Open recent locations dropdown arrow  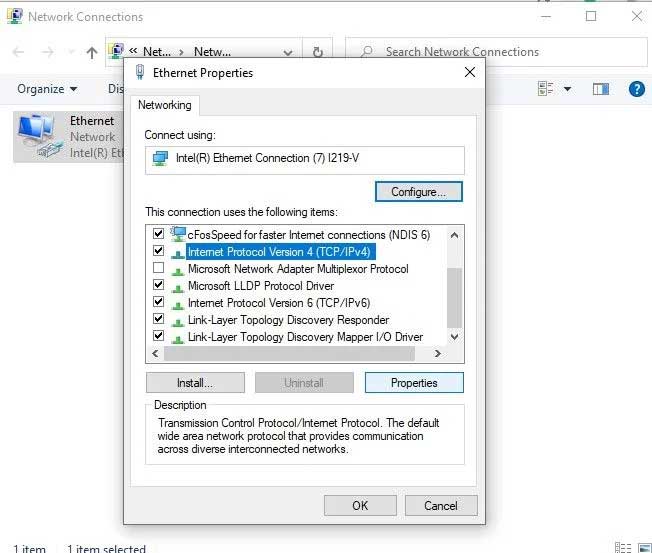click(x=71, y=52)
